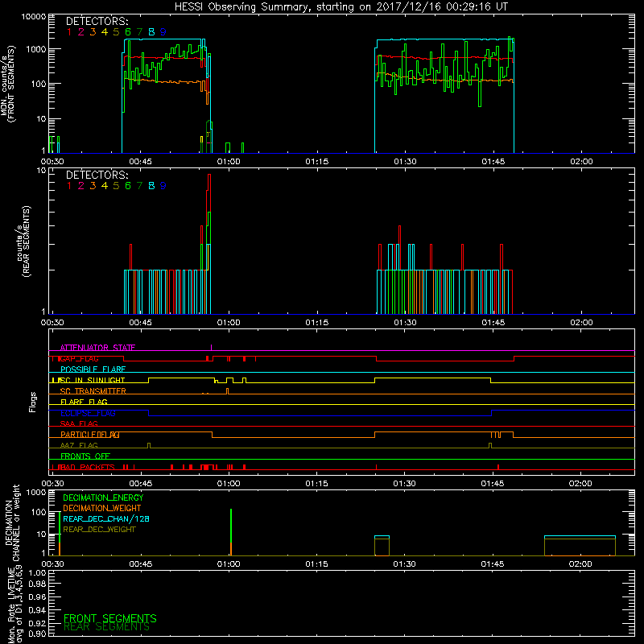The height and width of the screenshot is (644, 644).
Task: Click the SAA_FLAG label
Action: pos(79,423)
